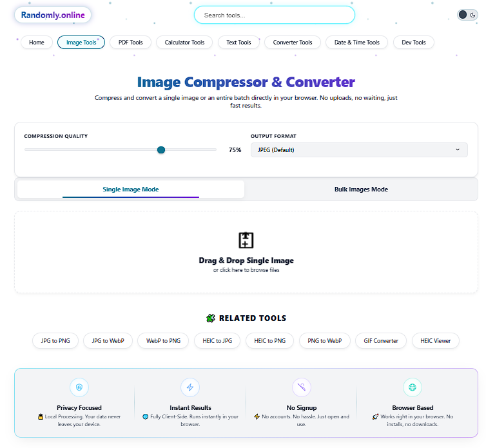This screenshot has width=486, height=448.
Task: Open the JPG to WebP tool
Action: pos(108,341)
